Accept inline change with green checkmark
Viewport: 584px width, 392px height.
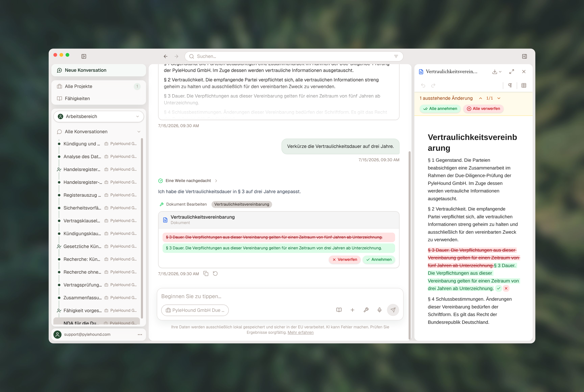pos(498,289)
